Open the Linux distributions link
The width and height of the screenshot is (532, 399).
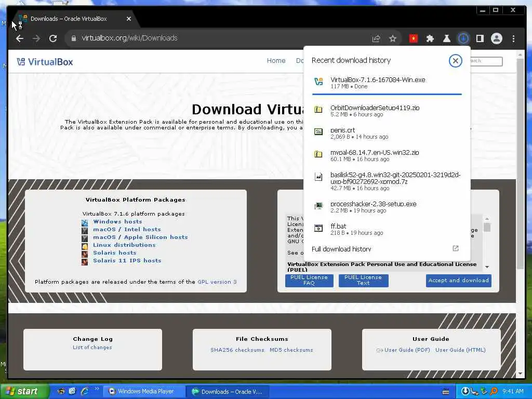click(x=124, y=245)
